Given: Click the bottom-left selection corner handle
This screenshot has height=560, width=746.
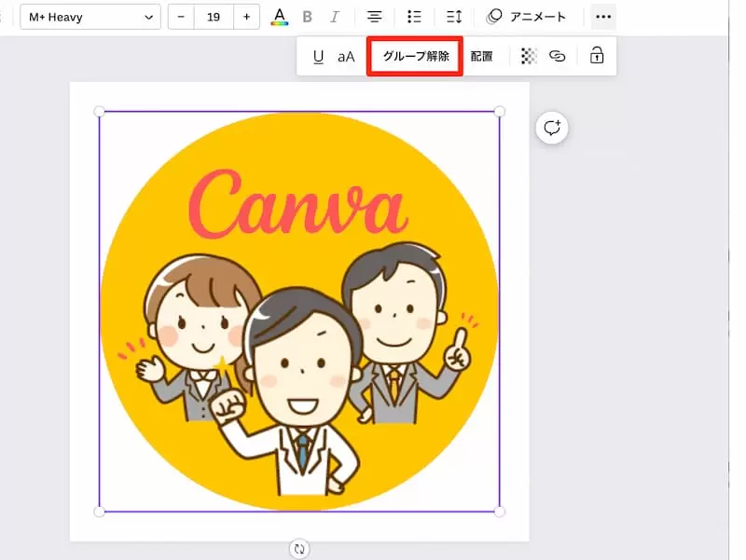Looking at the screenshot, I should click(99, 512).
